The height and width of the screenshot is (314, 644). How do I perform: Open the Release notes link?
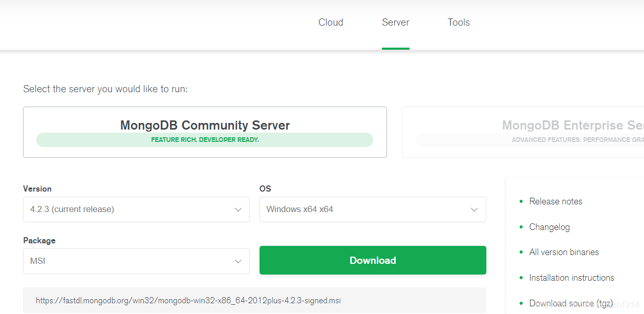[555, 201]
